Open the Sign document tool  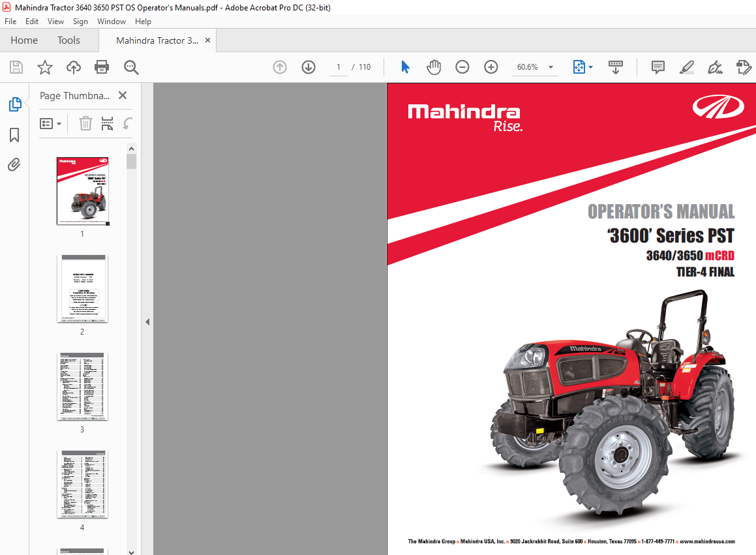click(x=715, y=67)
